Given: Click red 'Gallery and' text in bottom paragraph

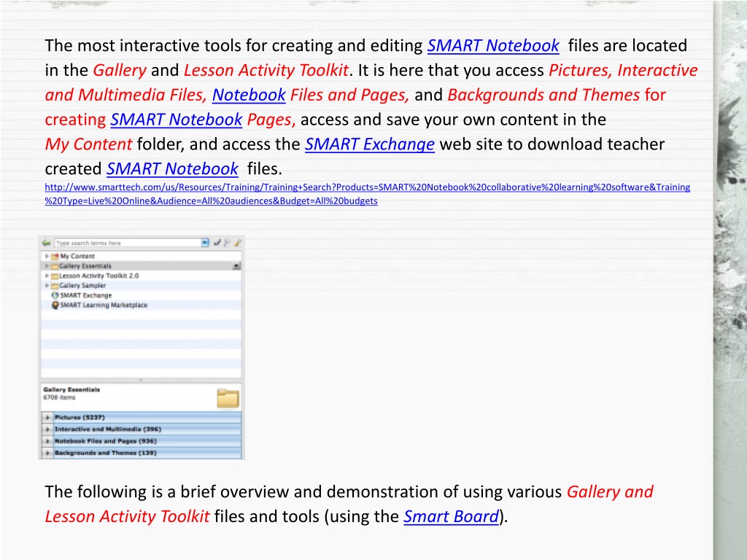Looking at the screenshot, I should point(610,492).
